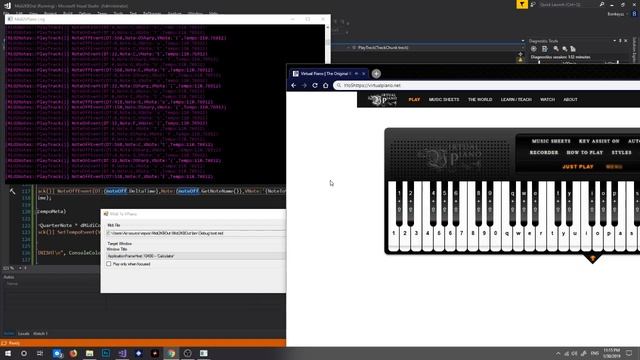Click the Visual Studio feedback icon
Image resolution: width=640 pixels, height=360 pixels.
coord(533,4)
